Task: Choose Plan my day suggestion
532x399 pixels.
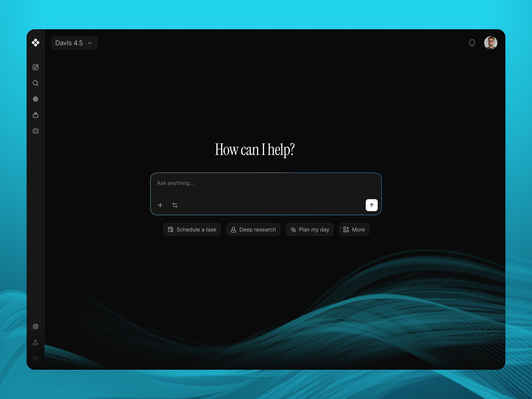Action: click(309, 229)
